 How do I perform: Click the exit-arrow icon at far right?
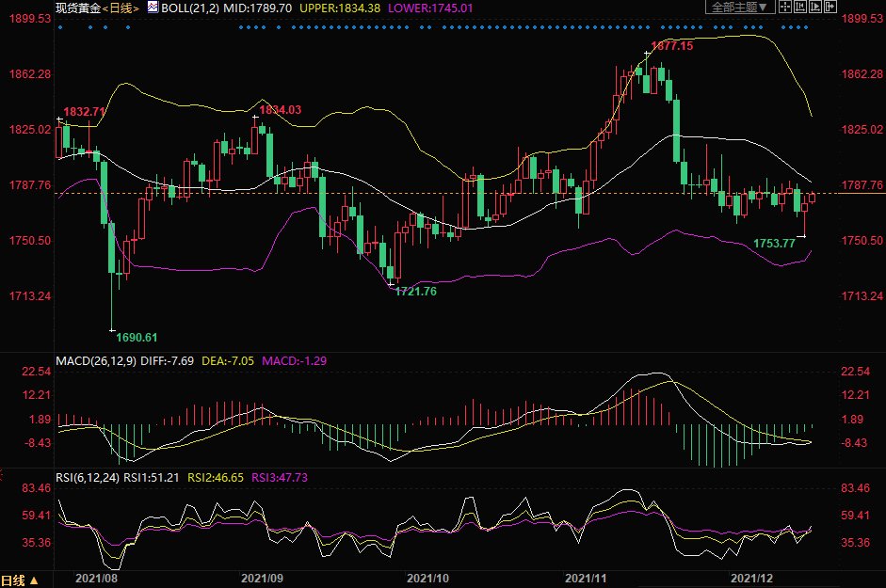coord(830,7)
